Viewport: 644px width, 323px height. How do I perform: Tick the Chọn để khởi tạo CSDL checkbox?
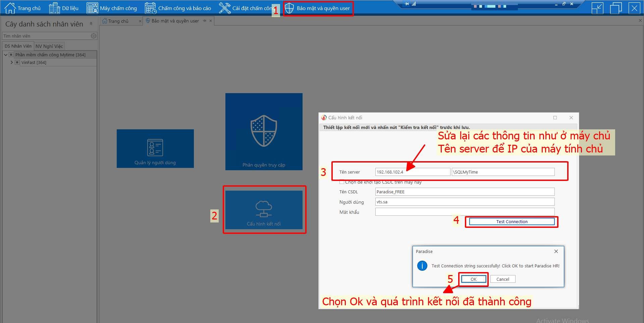tap(342, 182)
